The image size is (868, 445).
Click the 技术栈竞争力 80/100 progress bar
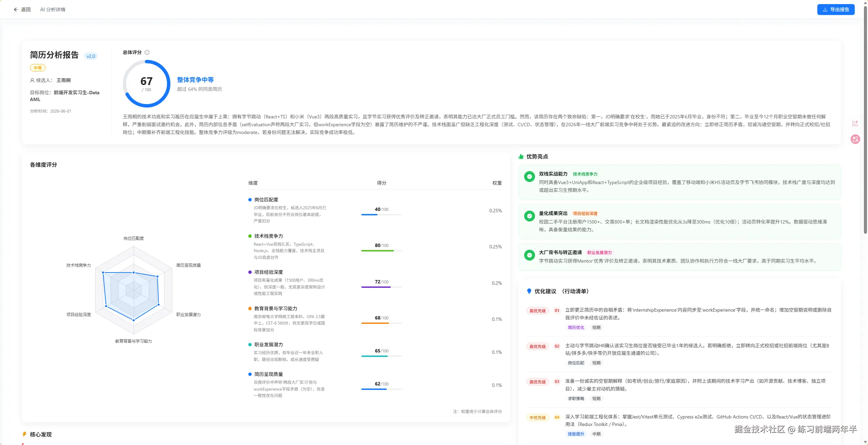click(381, 251)
